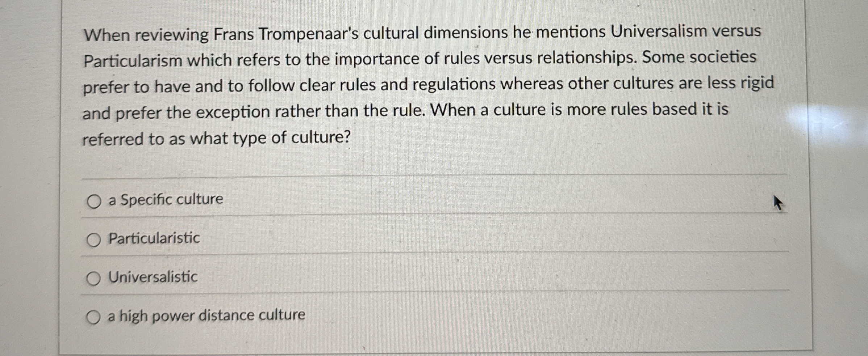Mark the Particularistic choice as selected
The image size is (868, 356).
[94, 238]
